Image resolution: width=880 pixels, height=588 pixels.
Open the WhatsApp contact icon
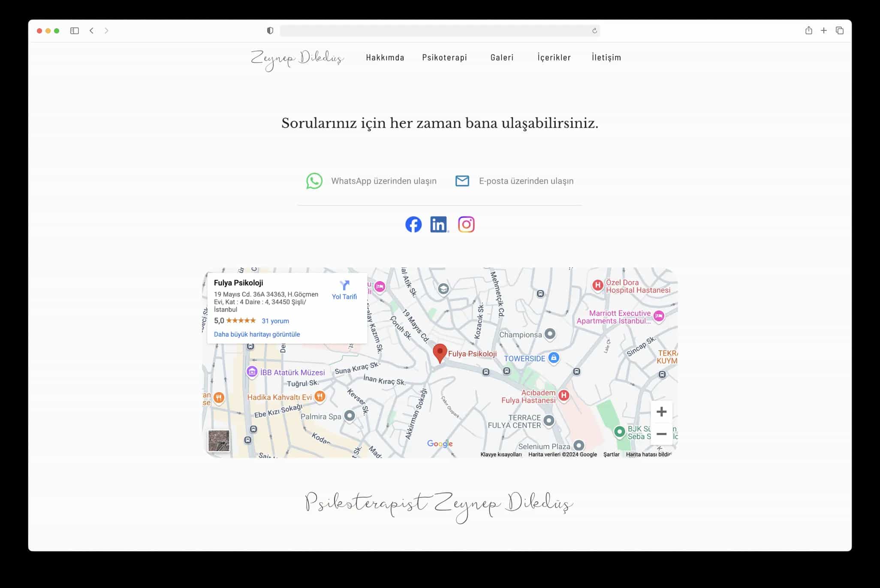click(314, 181)
